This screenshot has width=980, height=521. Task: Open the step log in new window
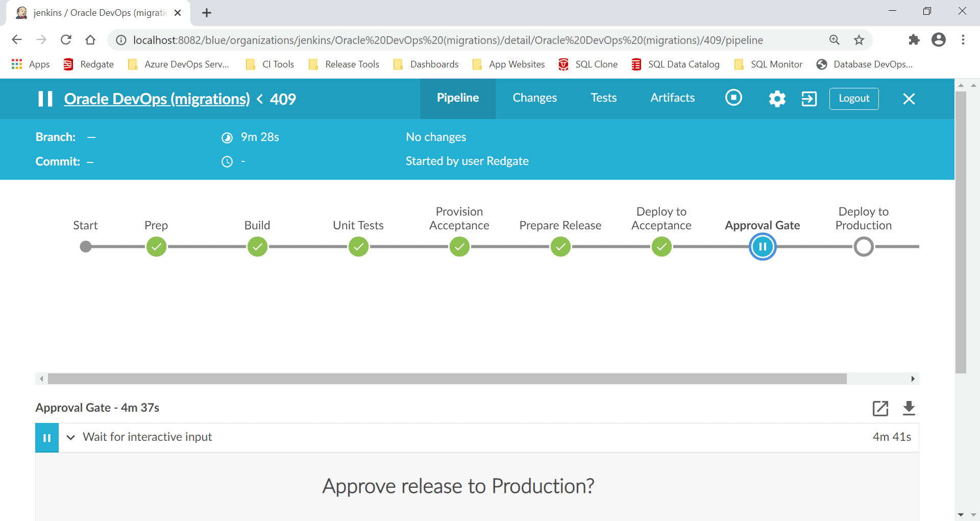[x=880, y=408]
